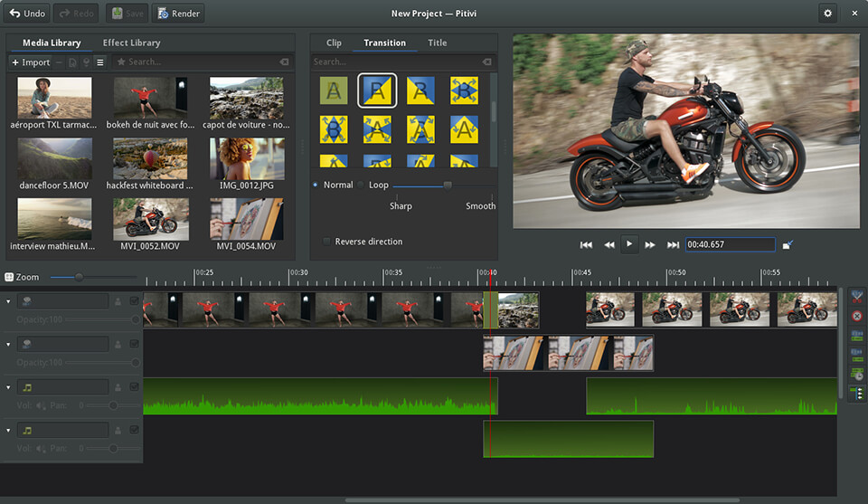Click the Import button
Viewport: 868px width, 504px height.
click(30, 62)
